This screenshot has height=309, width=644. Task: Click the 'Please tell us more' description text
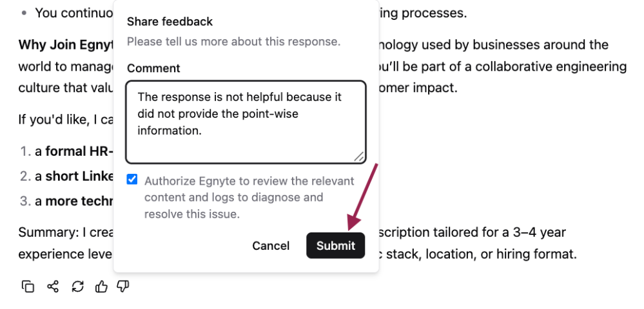234,41
